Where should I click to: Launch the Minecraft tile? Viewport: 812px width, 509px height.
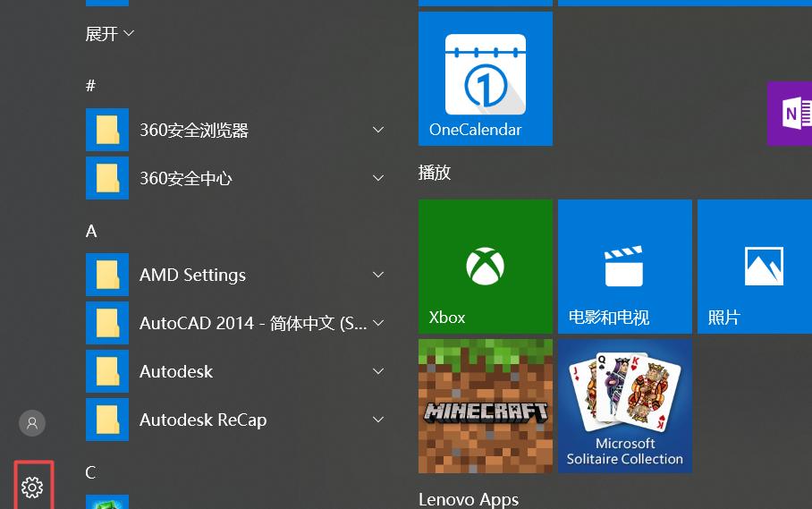tap(486, 406)
